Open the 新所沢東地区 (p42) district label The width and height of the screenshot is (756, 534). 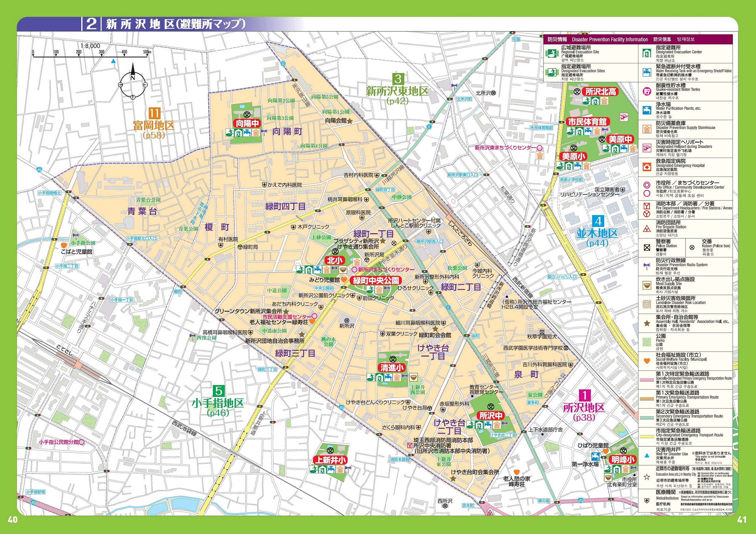coord(397,89)
